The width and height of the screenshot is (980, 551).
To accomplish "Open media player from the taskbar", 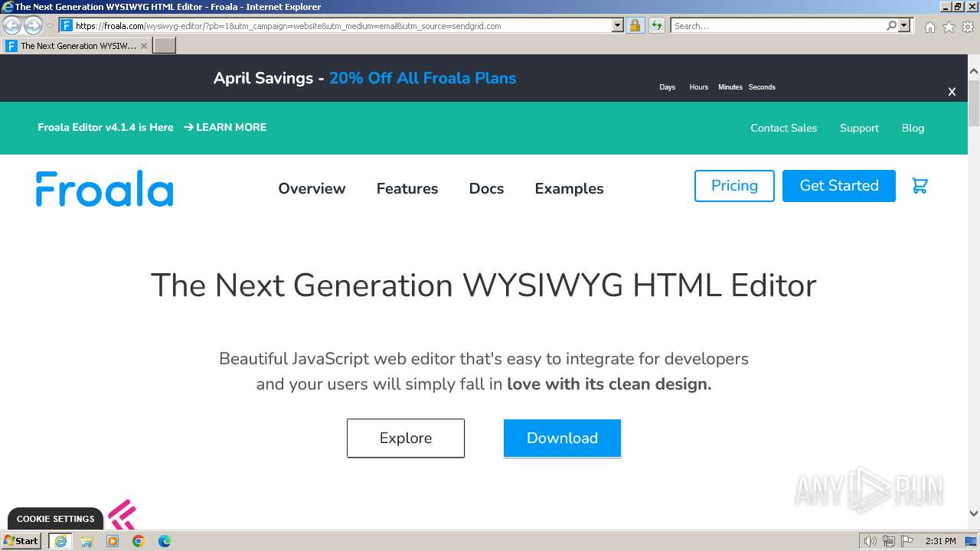I will coord(113,541).
